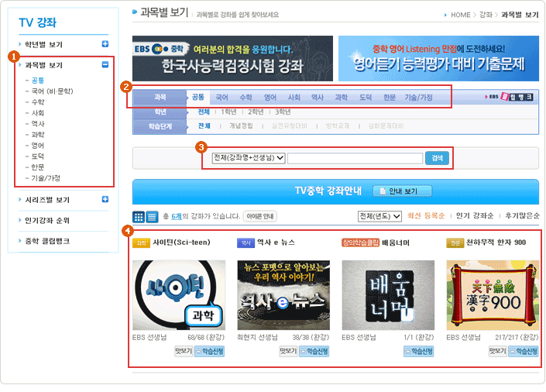Screen dimensions: 546x392
Task: Collapse the 과목별 보기 minus icon
Action: pyautogui.click(x=105, y=64)
